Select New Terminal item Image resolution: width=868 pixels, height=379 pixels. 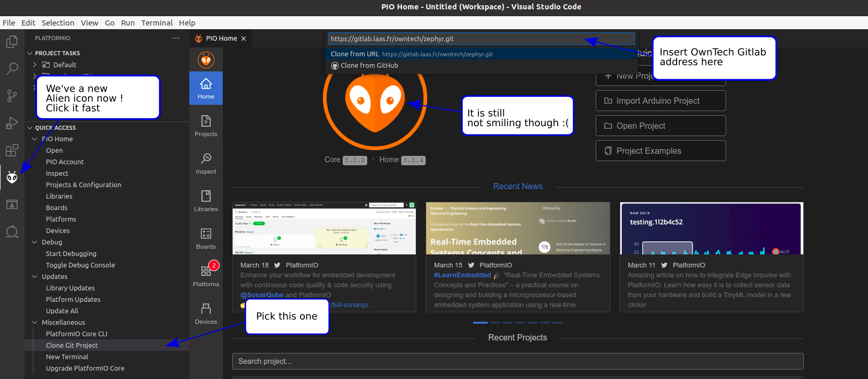point(67,357)
